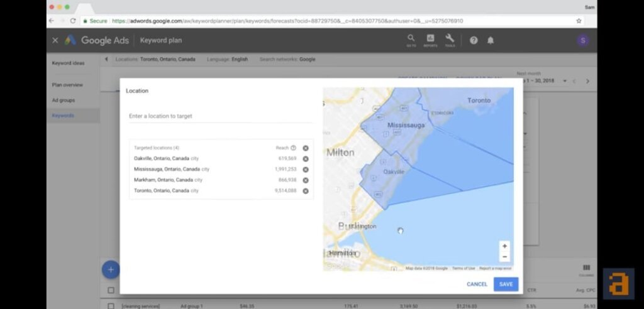Open the Help question mark icon

coord(474,40)
